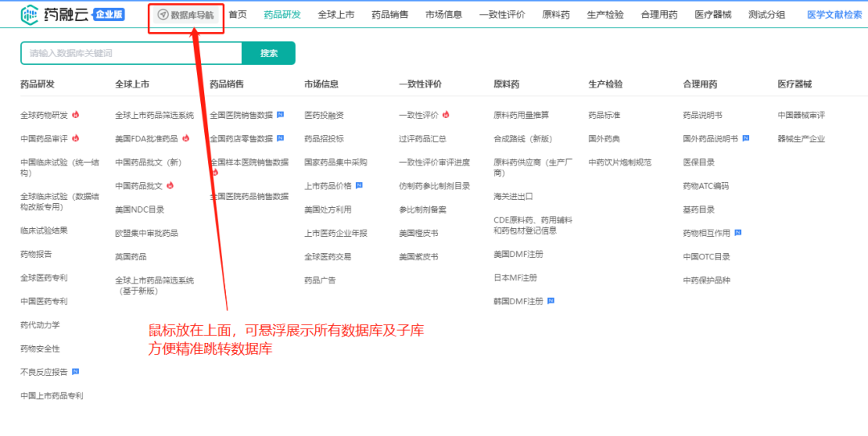Switch to the 全球上市 top menu
868x436 pixels.
336,14
